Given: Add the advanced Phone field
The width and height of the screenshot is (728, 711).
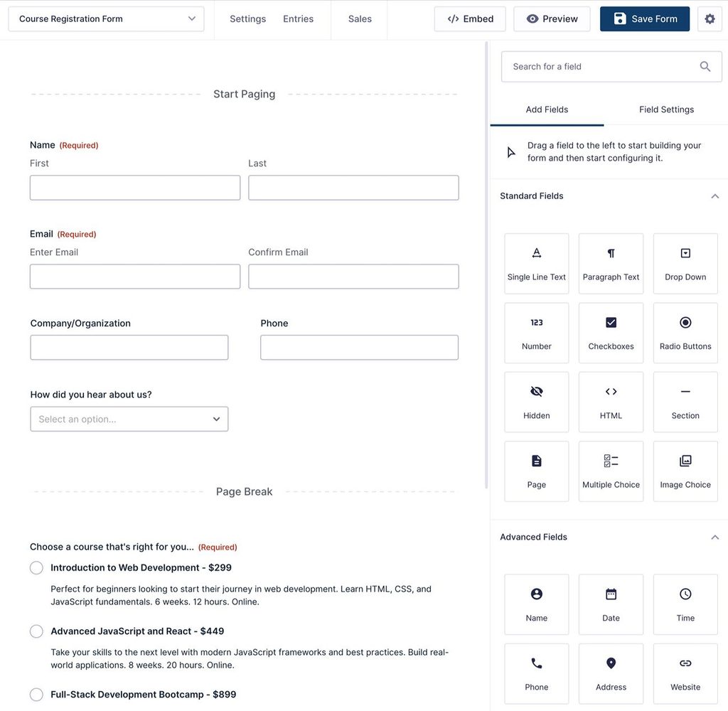Looking at the screenshot, I should click(x=536, y=674).
